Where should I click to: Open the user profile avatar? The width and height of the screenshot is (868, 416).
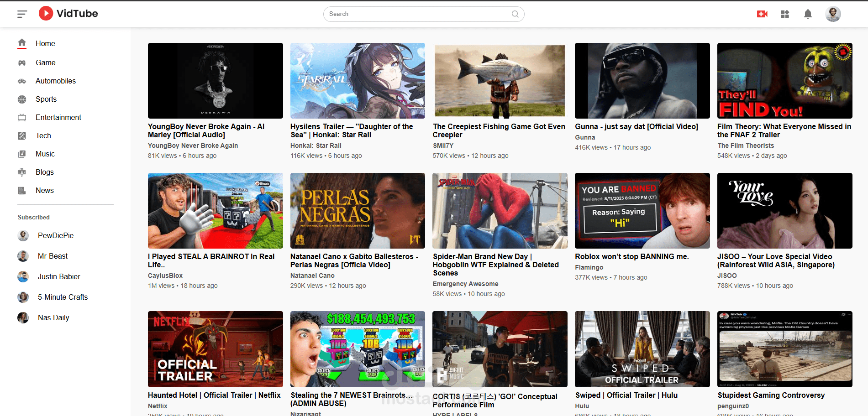pyautogui.click(x=833, y=14)
